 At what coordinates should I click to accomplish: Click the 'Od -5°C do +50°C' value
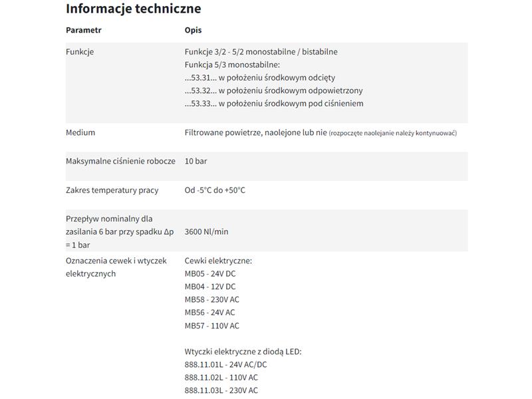pos(215,190)
